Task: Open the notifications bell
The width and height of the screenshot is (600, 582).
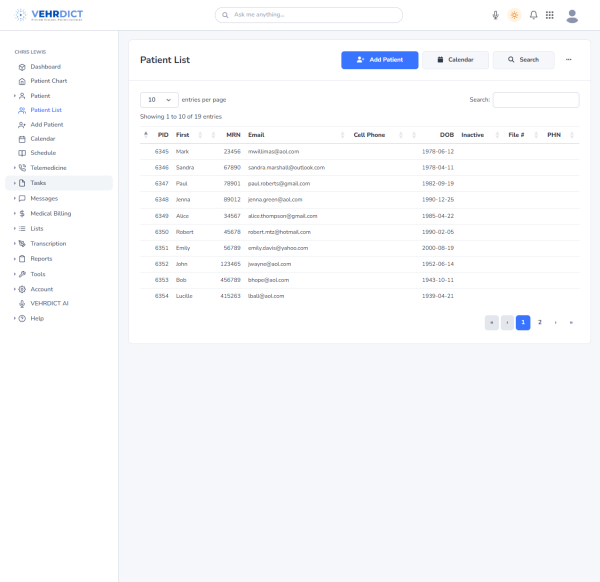Action: click(x=533, y=15)
